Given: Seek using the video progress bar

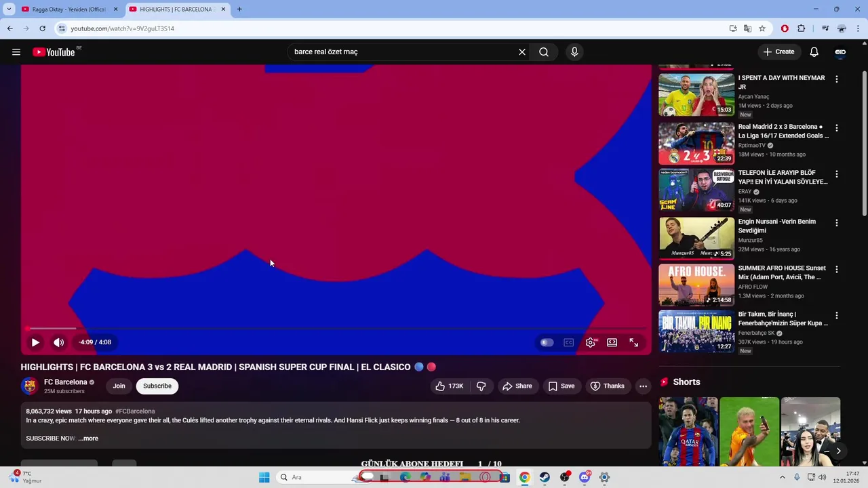Looking at the screenshot, I should point(336,329).
